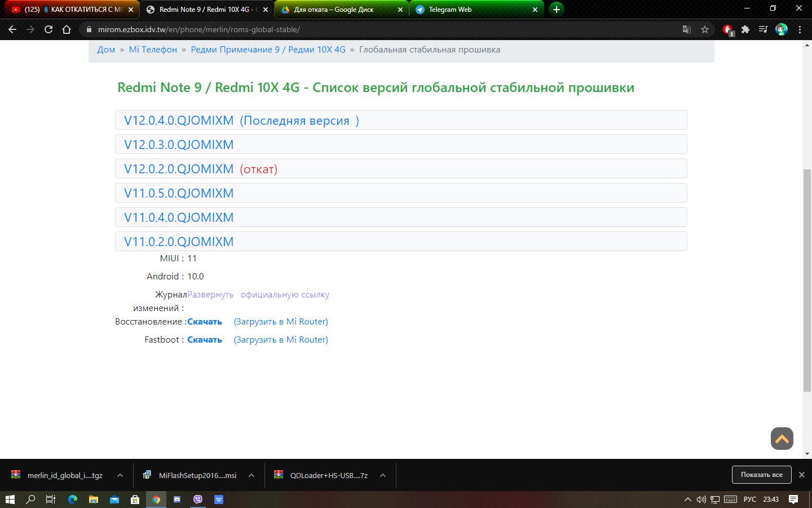Click the address bar URL

point(198,29)
